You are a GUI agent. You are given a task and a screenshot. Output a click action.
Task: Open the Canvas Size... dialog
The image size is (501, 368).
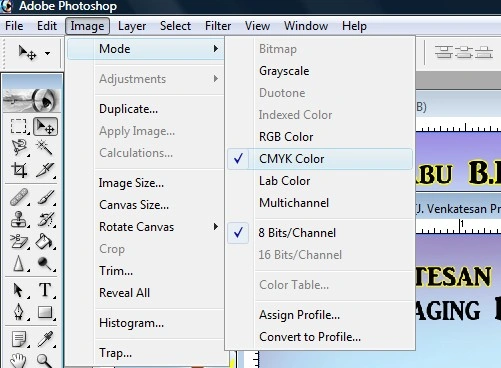tap(146, 205)
